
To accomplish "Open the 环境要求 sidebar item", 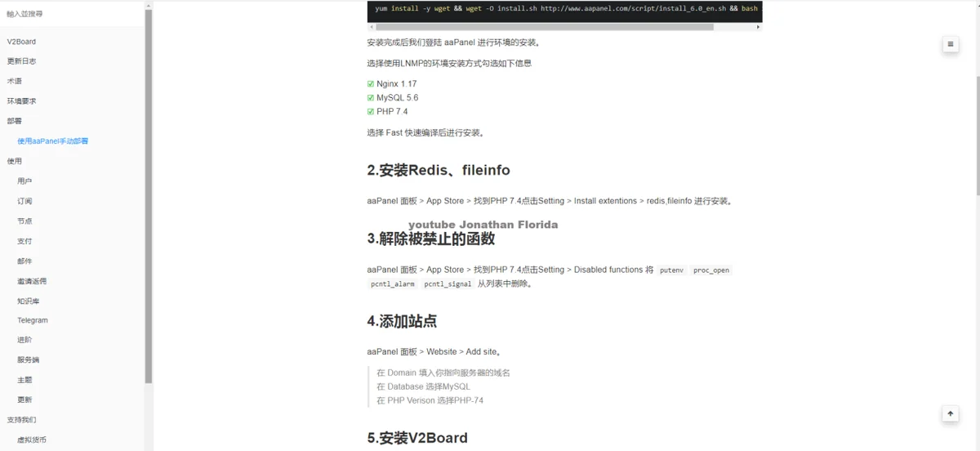I will (21, 101).
